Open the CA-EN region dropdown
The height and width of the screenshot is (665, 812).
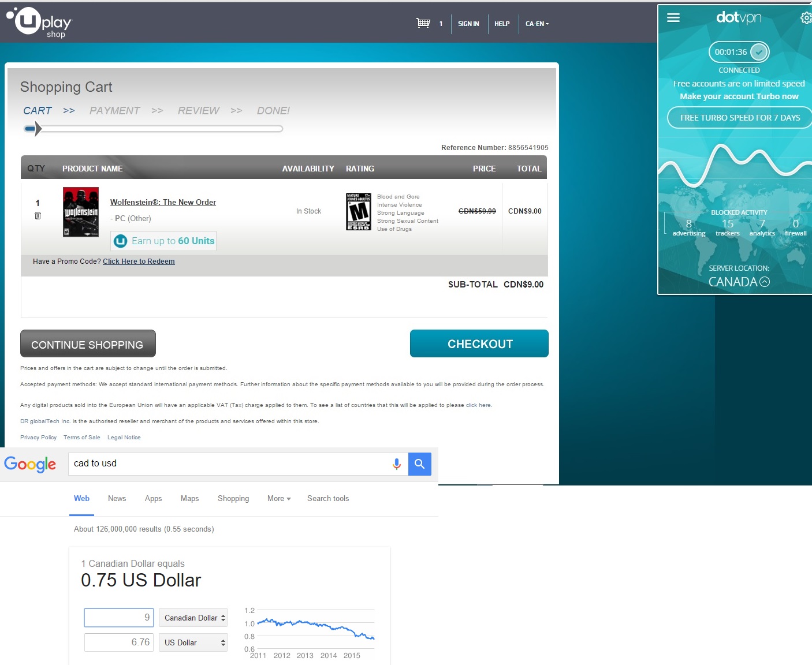[x=537, y=24]
